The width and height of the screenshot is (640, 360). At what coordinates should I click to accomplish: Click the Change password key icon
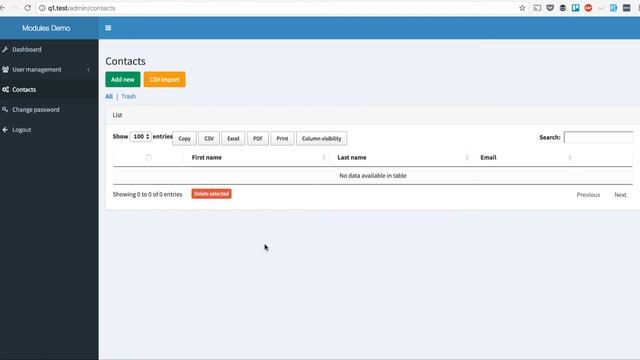(x=5, y=109)
